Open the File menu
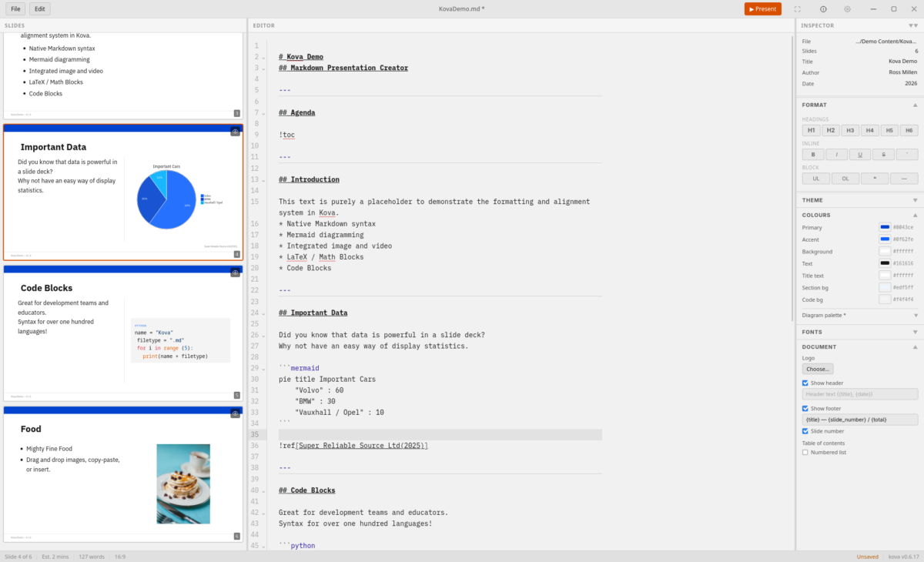Screen dimensions: 924x562 pyautogui.click(x=15, y=9)
